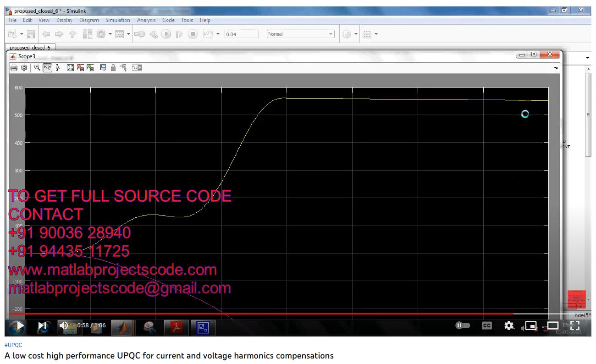
Task: Open the #UPQC hashtag link
Action: (x=13, y=345)
